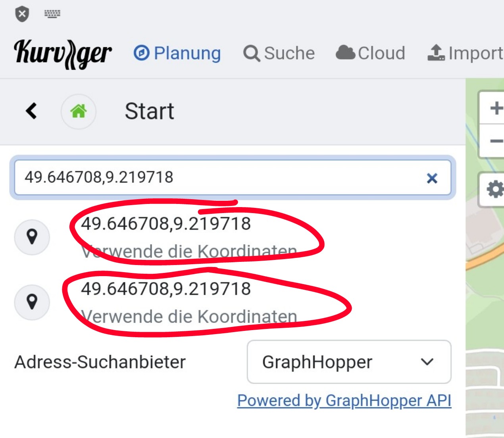Open map settings via the gear icon

pyautogui.click(x=494, y=189)
